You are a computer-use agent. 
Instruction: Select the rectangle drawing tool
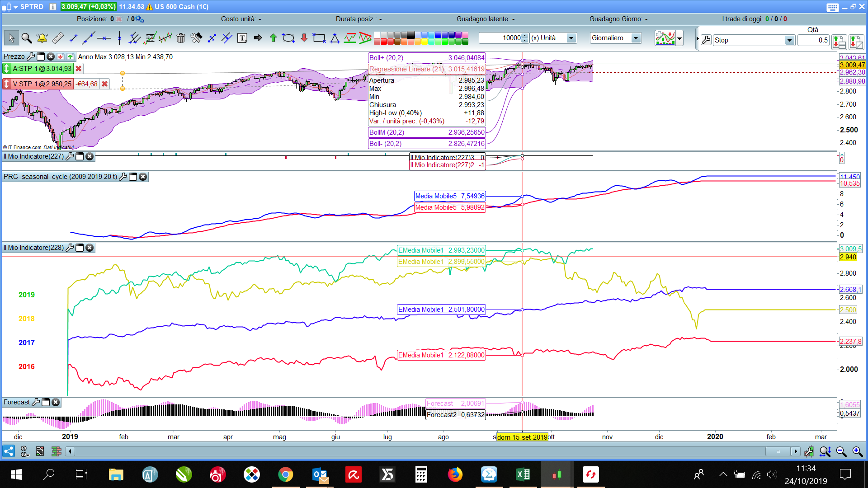coord(319,38)
